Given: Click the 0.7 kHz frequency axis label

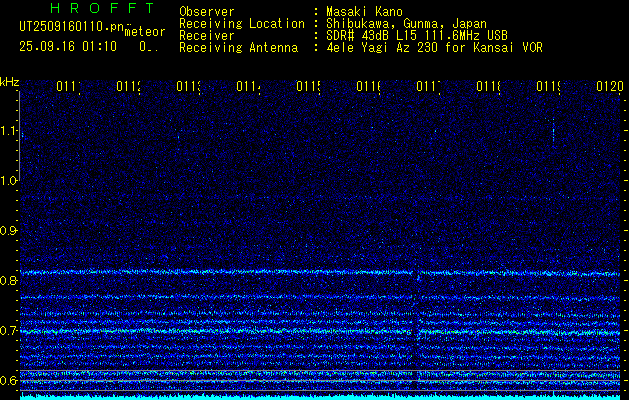Looking at the screenshot, I should point(9,330).
